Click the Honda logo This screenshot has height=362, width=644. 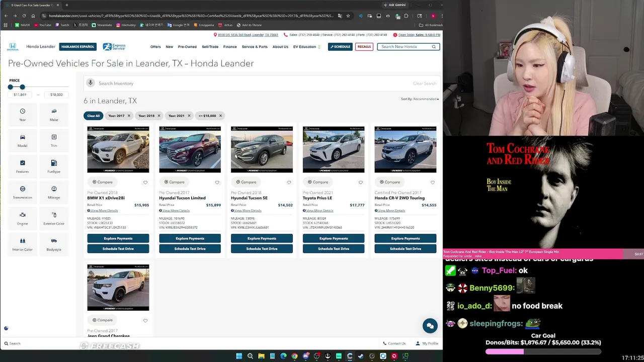(x=13, y=47)
